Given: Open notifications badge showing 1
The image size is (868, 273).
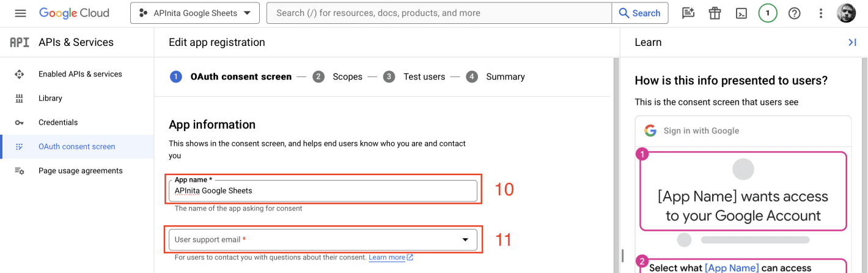Looking at the screenshot, I should point(768,13).
